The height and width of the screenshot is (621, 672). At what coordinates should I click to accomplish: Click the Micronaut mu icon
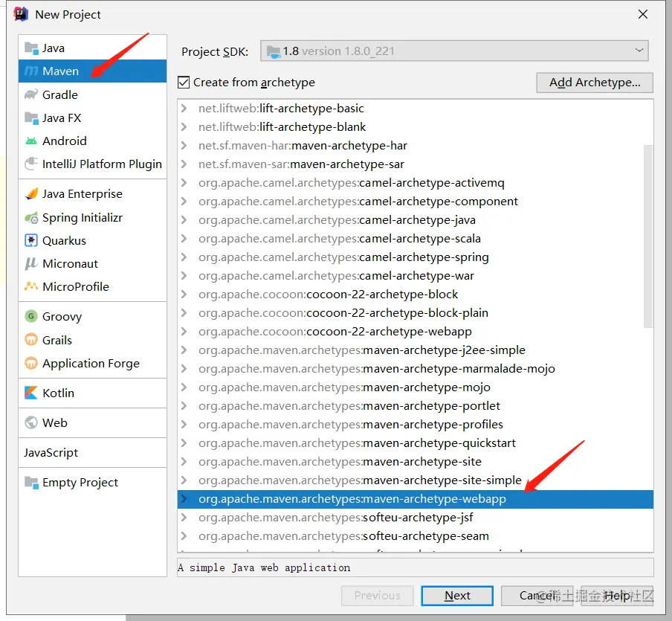pyautogui.click(x=31, y=264)
